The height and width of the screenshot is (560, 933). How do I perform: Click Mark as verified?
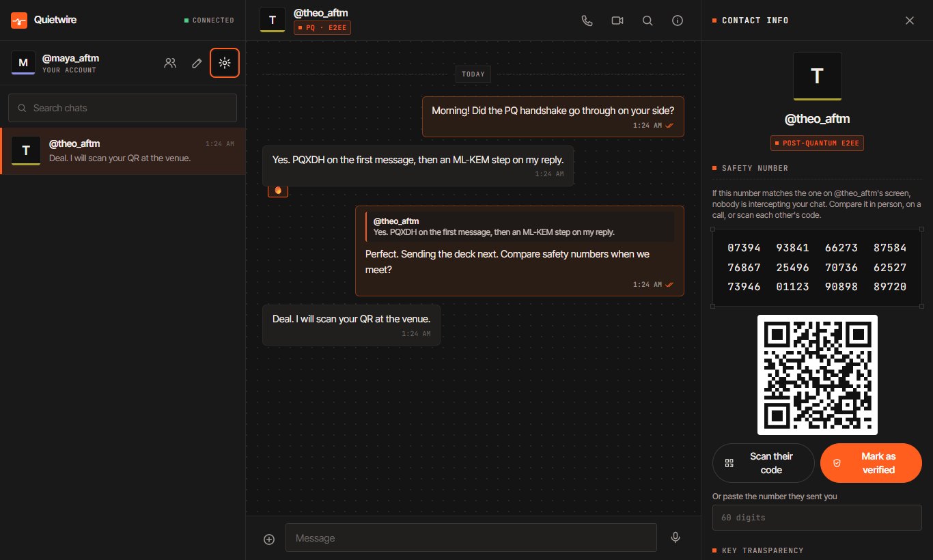pos(871,463)
